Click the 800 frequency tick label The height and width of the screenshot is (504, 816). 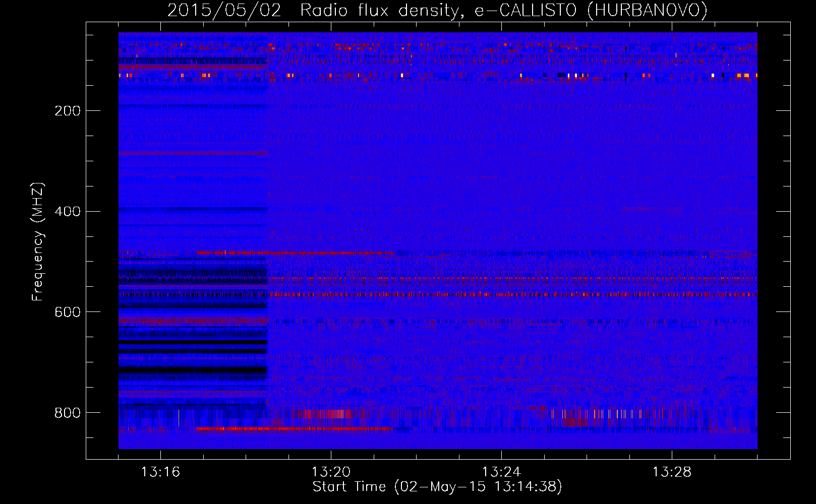point(68,413)
